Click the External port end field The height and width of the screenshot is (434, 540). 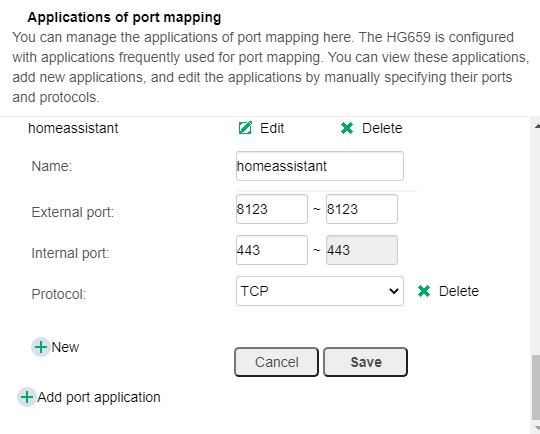click(x=362, y=209)
